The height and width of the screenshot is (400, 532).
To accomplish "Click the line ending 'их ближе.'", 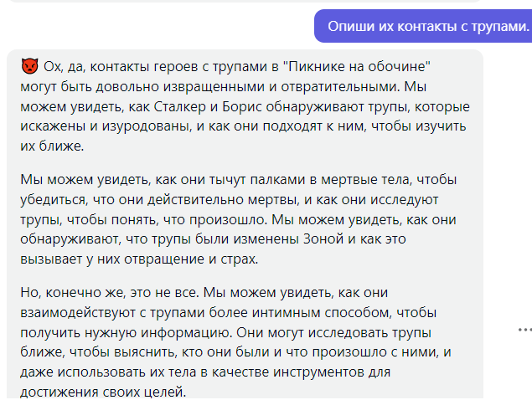I will (52, 146).
